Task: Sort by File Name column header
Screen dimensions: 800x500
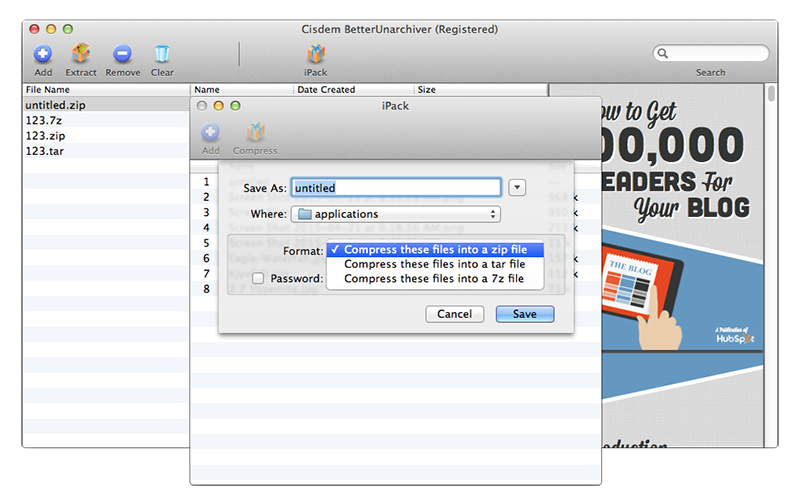Action: pos(106,90)
